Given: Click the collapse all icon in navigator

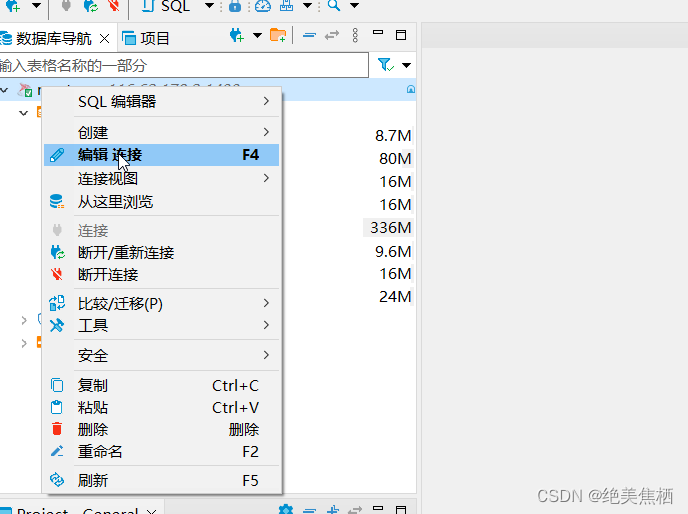Looking at the screenshot, I should 309,35.
